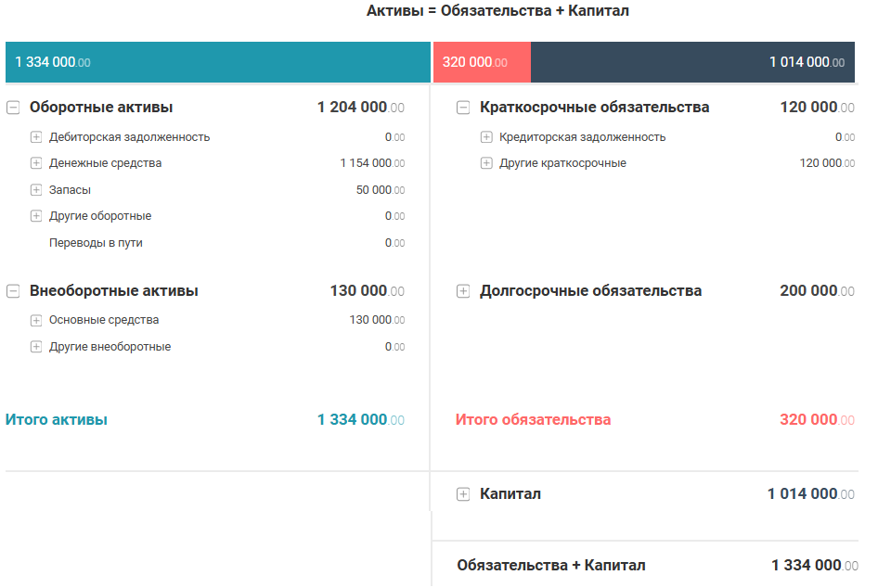This screenshot has height=588, width=878.
Task: Collapse the Оборотные активы section
Action: [13, 108]
